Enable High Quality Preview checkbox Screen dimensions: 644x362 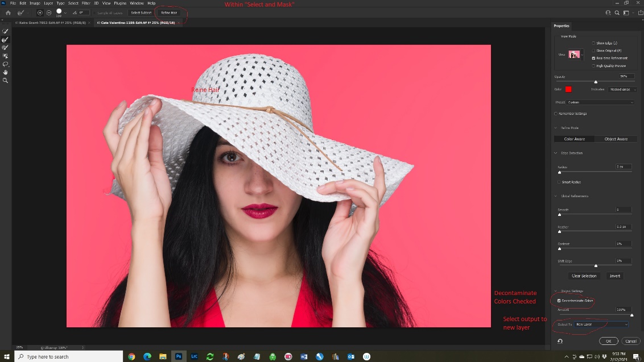[x=593, y=66]
